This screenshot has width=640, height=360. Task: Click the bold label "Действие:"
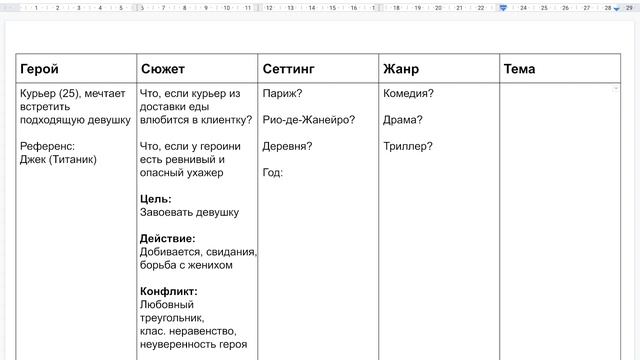167,239
